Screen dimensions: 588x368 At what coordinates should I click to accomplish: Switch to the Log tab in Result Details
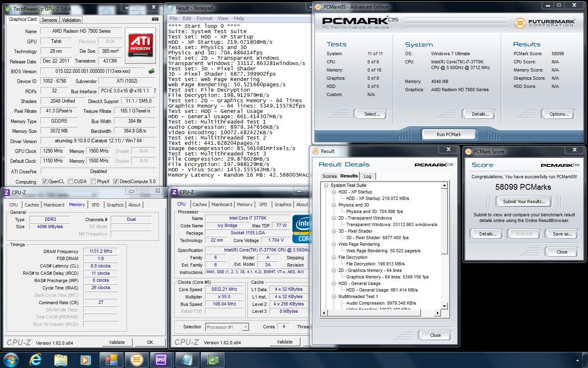coord(367,176)
